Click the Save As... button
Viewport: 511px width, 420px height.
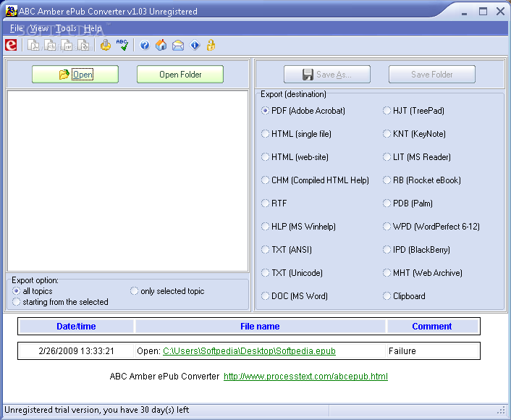coord(327,75)
